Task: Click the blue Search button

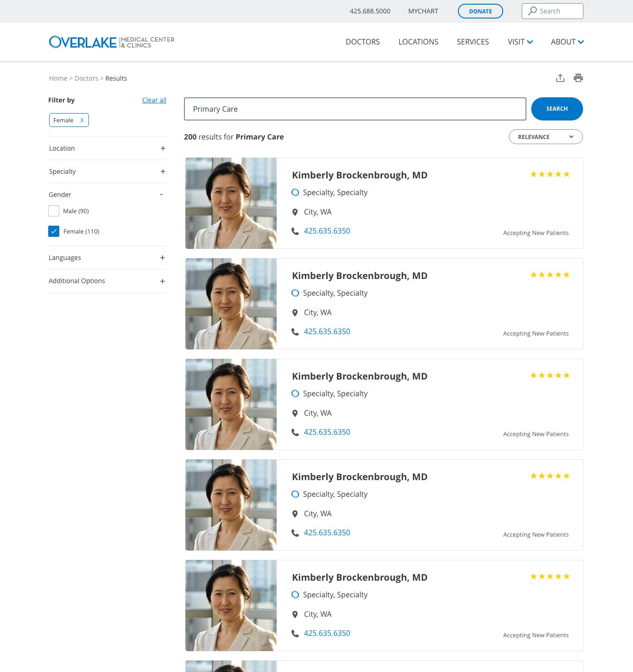Action: (x=557, y=109)
